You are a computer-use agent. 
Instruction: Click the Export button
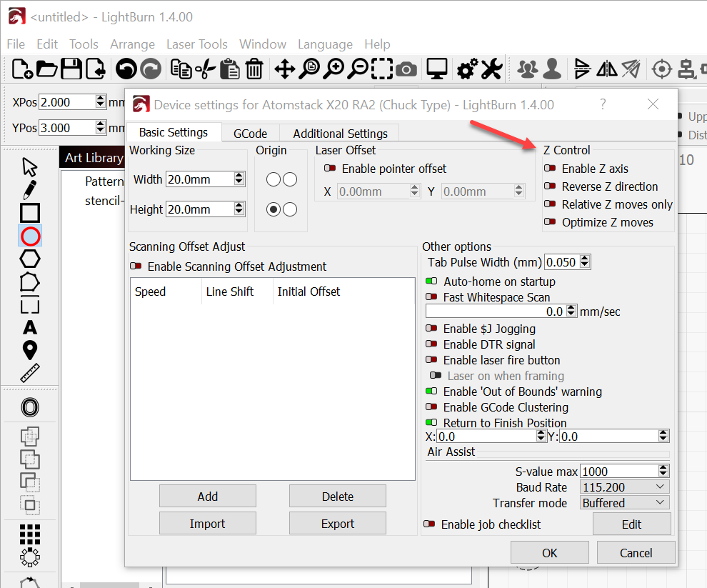pyautogui.click(x=337, y=522)
